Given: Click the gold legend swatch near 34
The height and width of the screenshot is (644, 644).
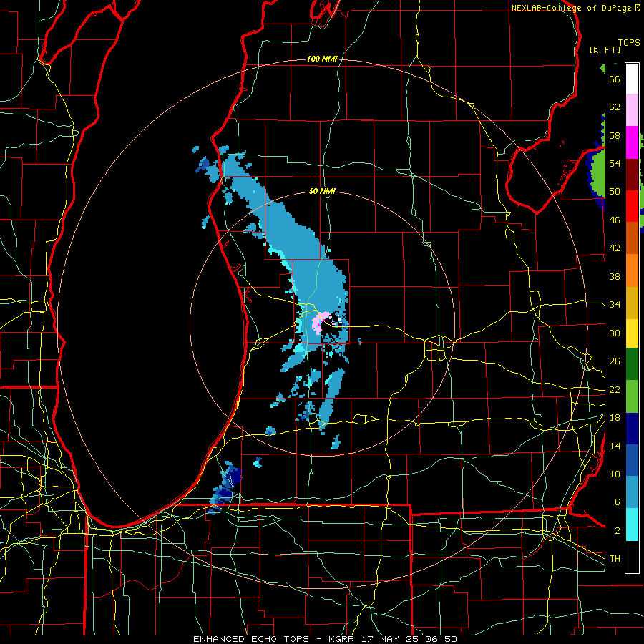Looking at the screenshot, I should pos(632,303).
